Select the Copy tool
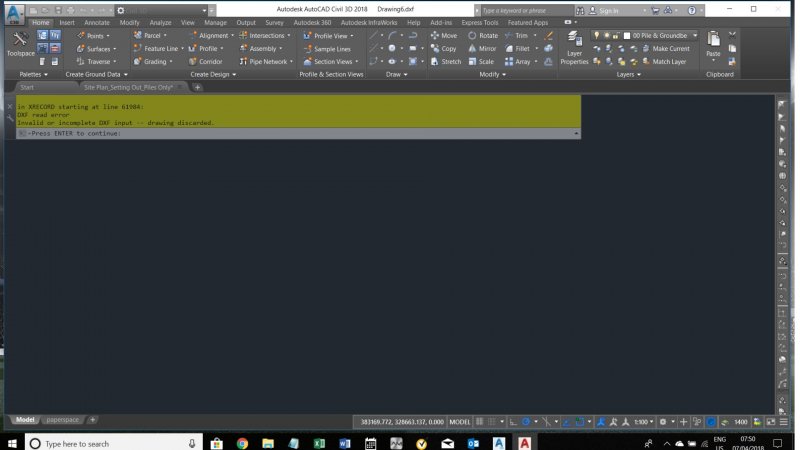The height and width of the screenshot is (450, 800). [x=443, y=48]
